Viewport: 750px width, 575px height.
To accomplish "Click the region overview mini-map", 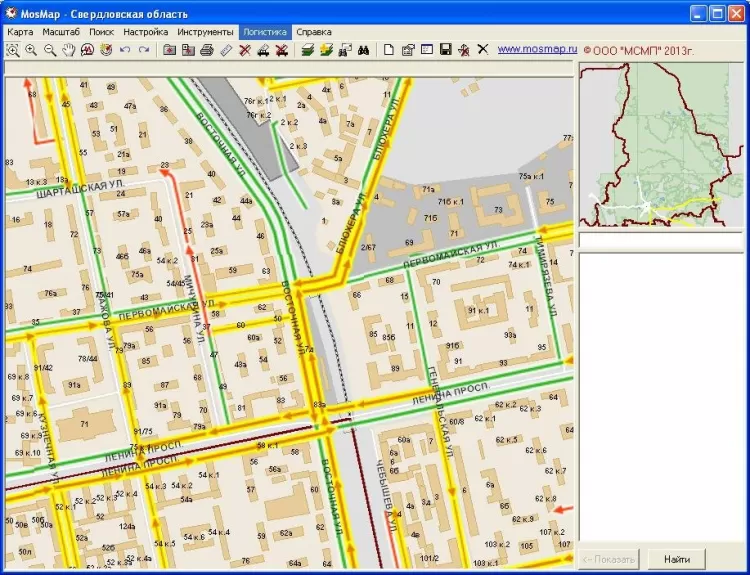I will click(661, 145).
